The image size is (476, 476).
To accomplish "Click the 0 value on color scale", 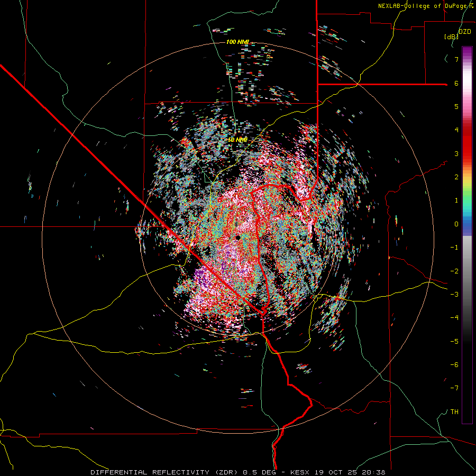I will click(456, 224).
